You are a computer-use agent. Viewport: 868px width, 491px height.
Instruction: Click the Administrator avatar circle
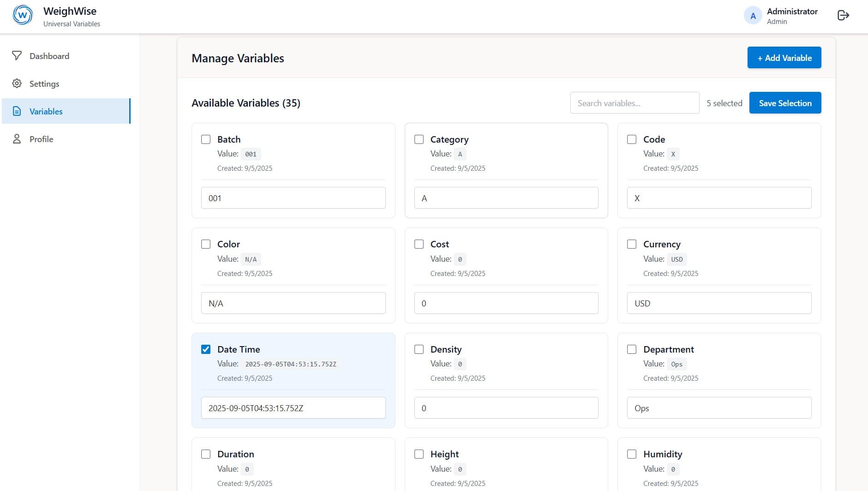coord(753,16)
